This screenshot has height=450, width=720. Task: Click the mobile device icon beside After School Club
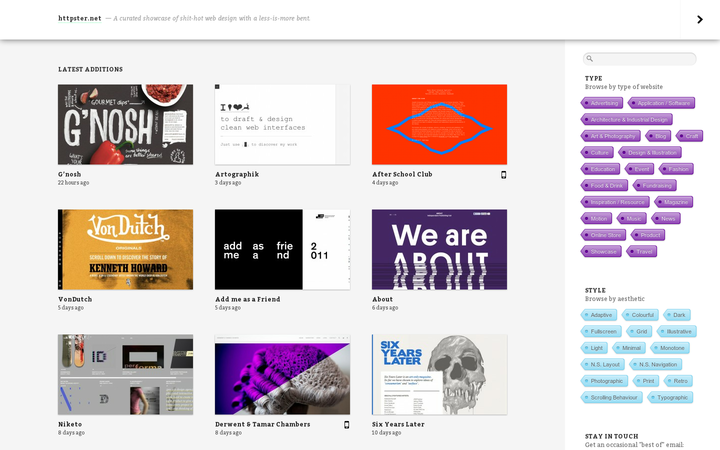point(503,174)
